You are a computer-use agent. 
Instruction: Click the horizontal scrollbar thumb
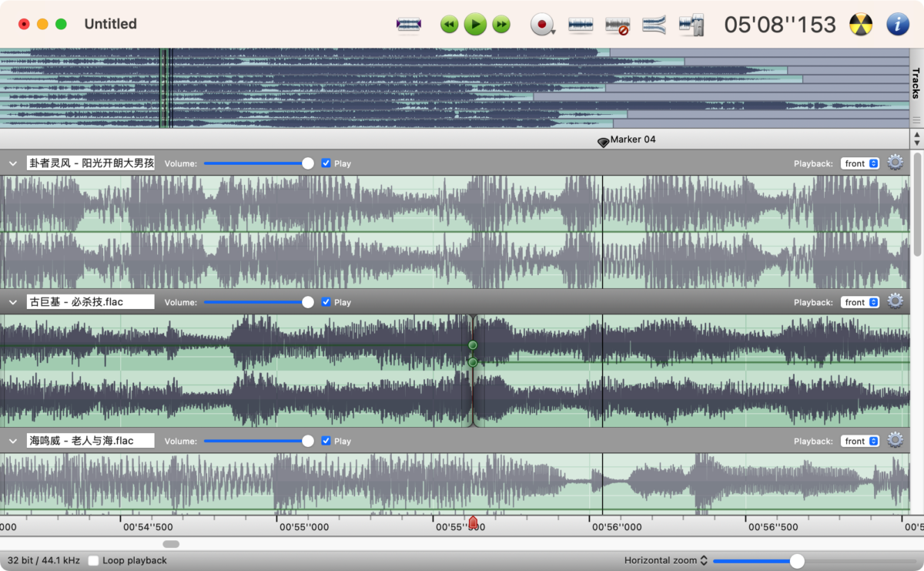coord(171,544)
